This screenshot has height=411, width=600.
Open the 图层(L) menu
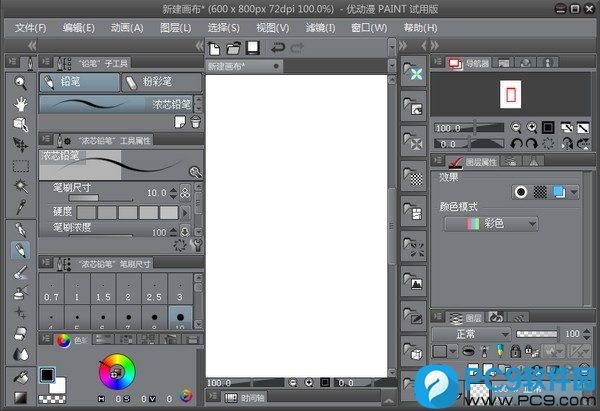[x=176, y=28]
